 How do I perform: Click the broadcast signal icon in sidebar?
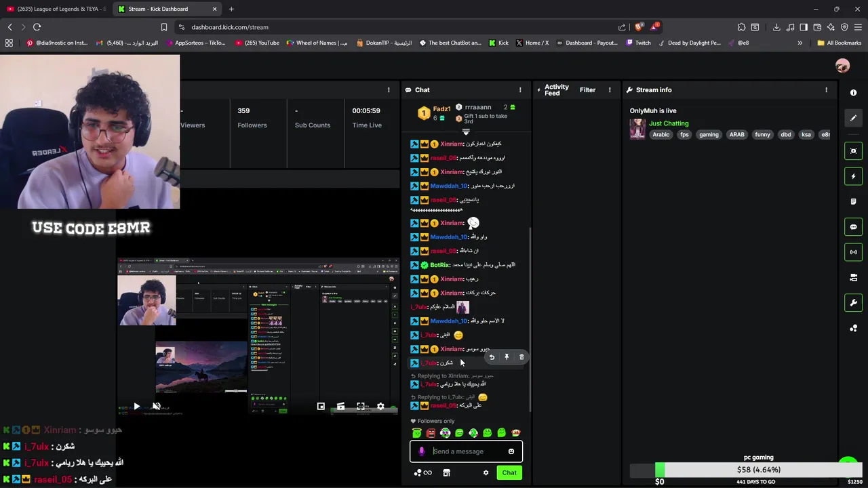(x=854, y=252)
